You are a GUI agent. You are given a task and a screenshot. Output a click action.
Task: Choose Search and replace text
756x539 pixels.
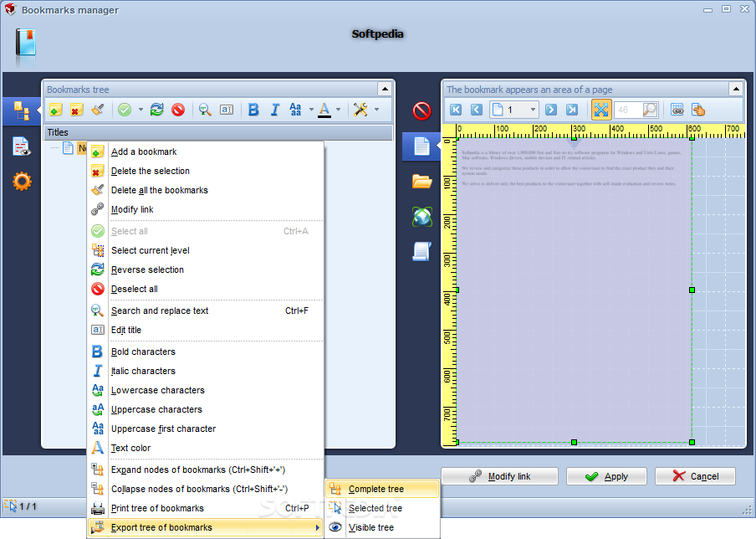tap(206, 311)
